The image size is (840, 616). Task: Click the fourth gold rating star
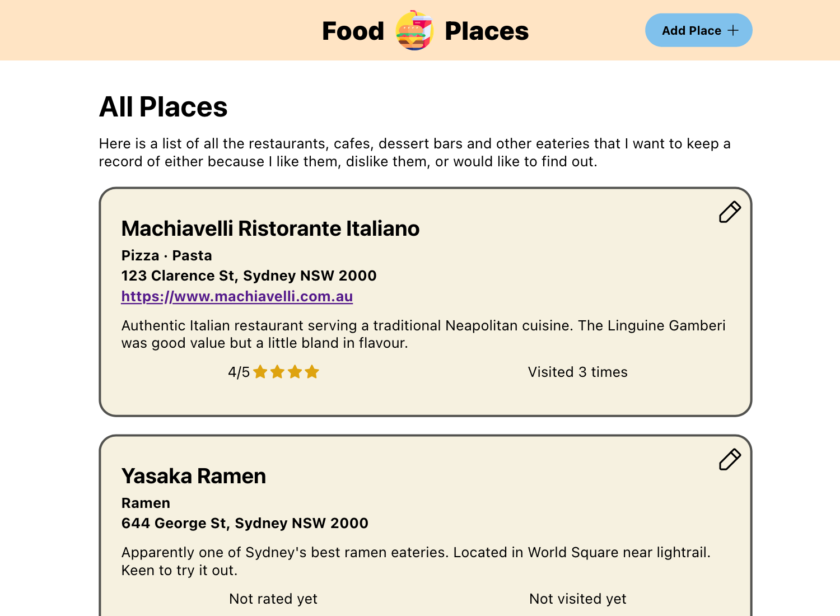(312, 372)
